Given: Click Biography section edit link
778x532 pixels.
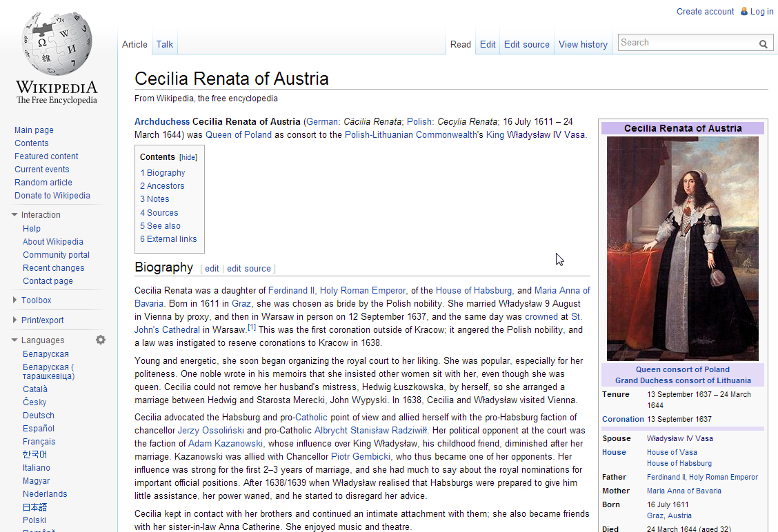Looking at the screenshot, I should click(212, 268).
